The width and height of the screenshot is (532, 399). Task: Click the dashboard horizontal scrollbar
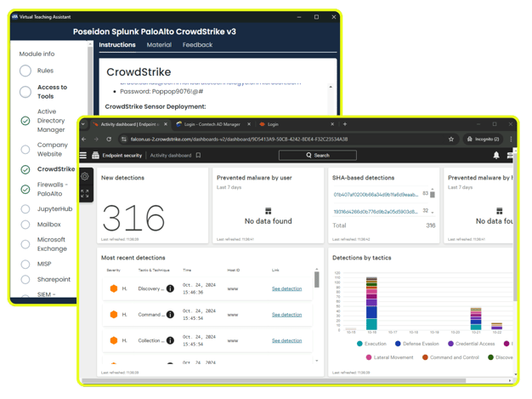pyautogui.click(x=274, y=380)
